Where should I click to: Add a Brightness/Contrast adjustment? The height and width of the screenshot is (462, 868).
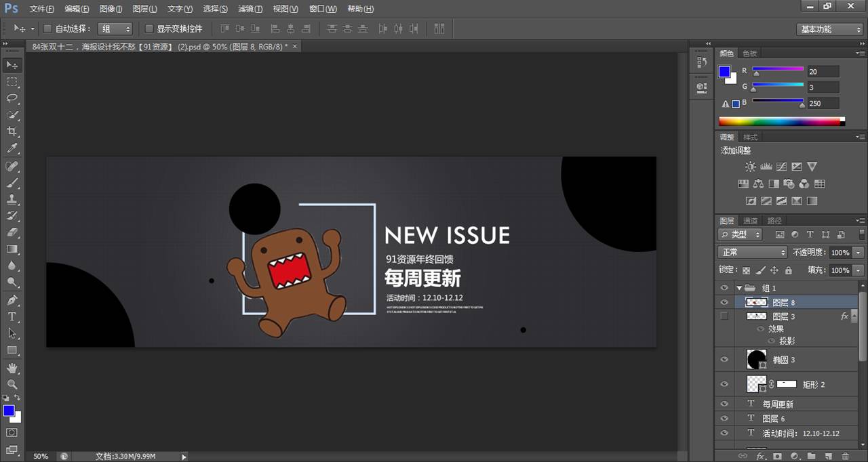[x=750, y=167]
